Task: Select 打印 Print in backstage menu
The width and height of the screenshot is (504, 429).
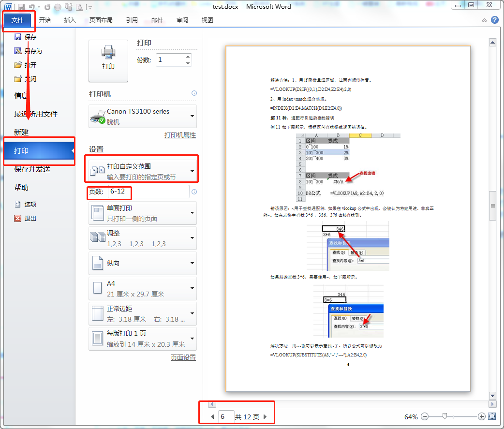Action: pyautogui.click(x=39, y=151)
